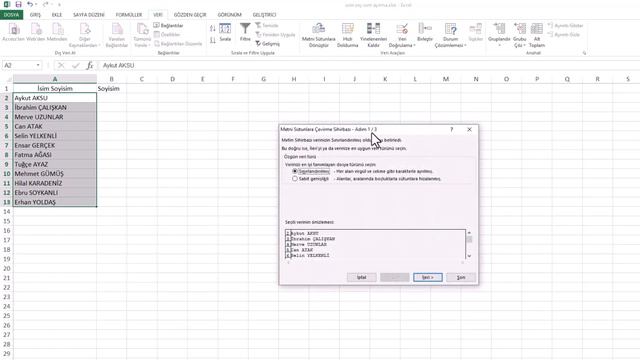Click the Undo icon in quick access toolbar
The image size is (640, 360).
pos(30,4)
